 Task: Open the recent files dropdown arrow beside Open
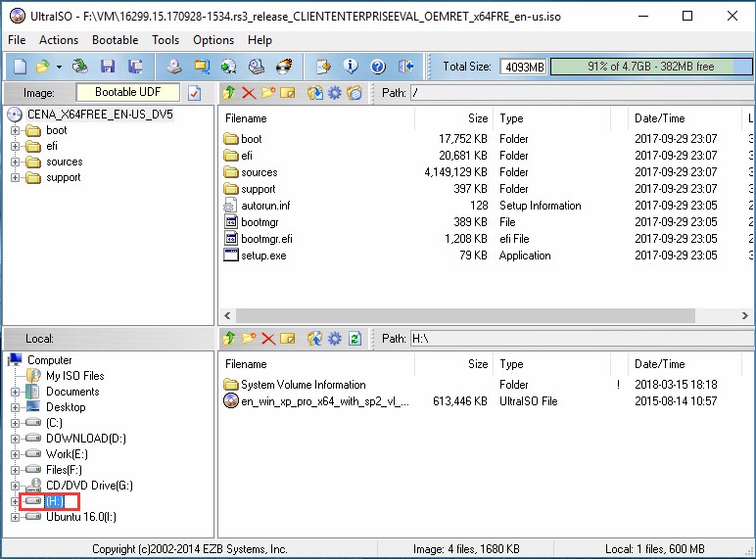[x=59, y=67]
